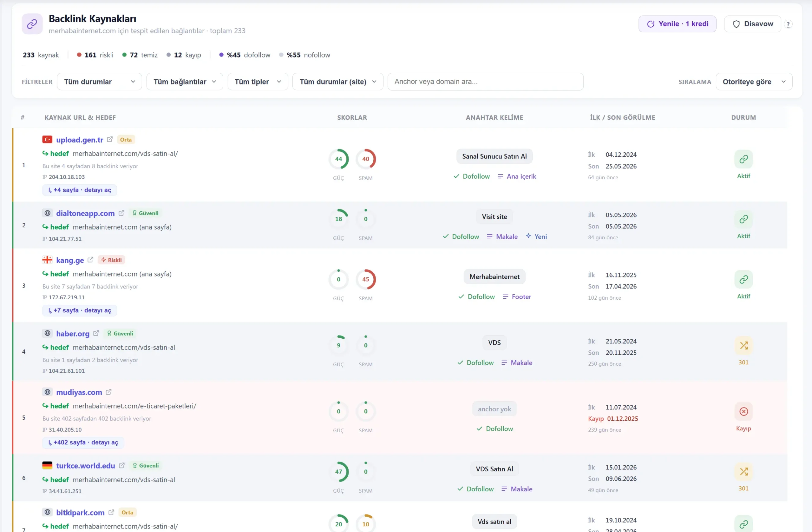The height and width of the screenshot is (532, 812).
Task: Click the Kayıp status icon for mudiyas.com
Action: pyautogui.click(x=743, y=411)
